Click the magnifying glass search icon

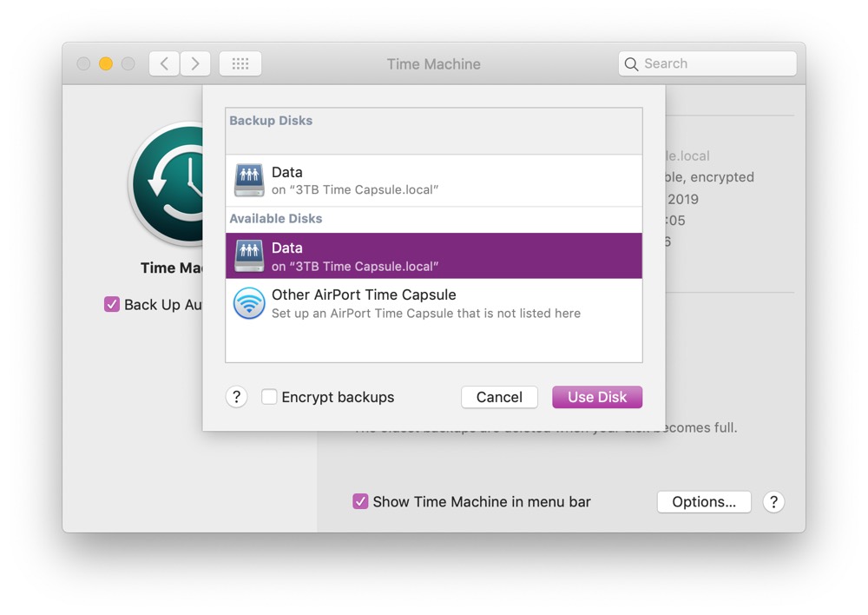(x=631, y=63)
